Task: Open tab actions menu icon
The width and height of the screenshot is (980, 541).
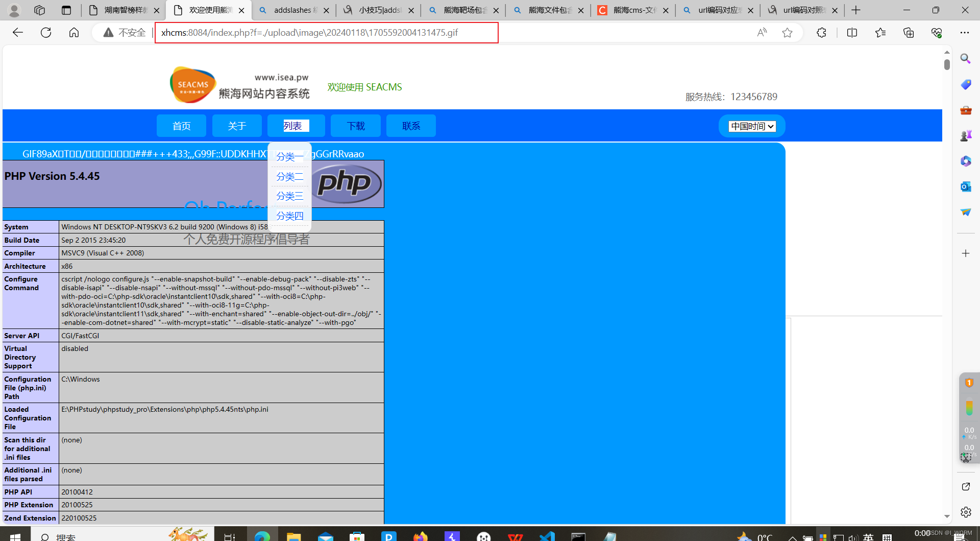Action: tap(66, 10)
